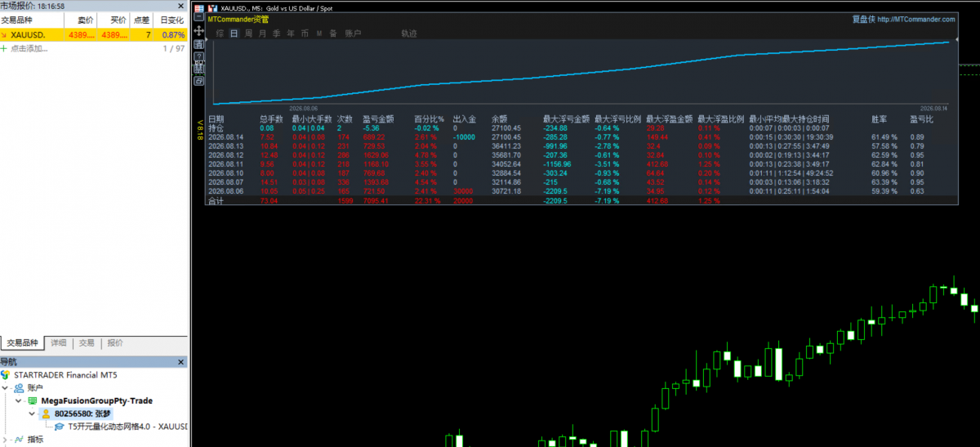Collapse the 80256580 account node

coord(33,413)
